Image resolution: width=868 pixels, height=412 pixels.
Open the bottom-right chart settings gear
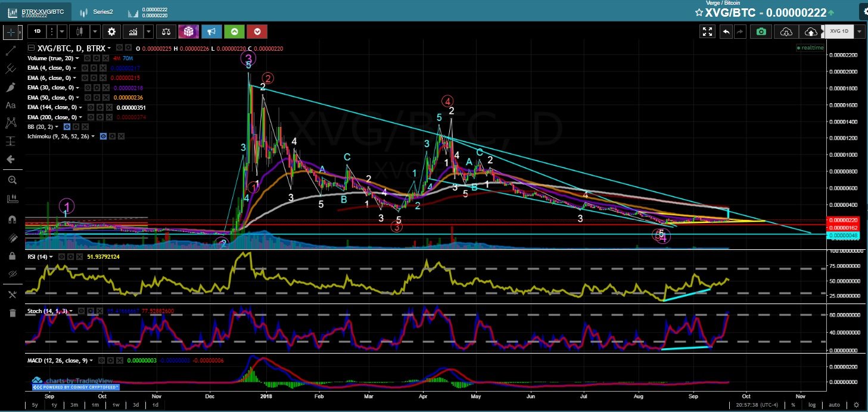856,405
